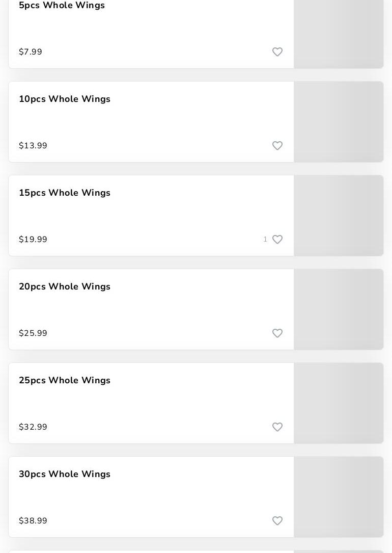This screenshot has width=392, height=553.
Task: Toggle like on 15pcs Whole Wings
Action: (x=277, y=240)
